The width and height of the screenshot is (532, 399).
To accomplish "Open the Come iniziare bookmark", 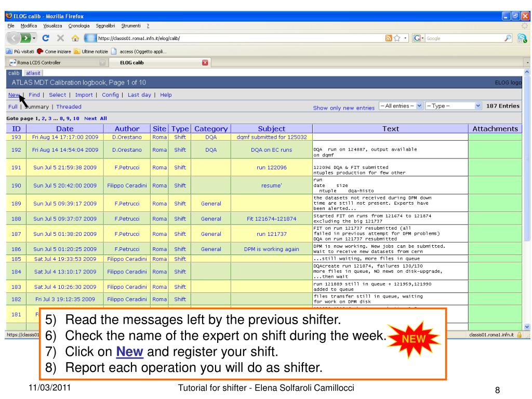I will point(54,51).
